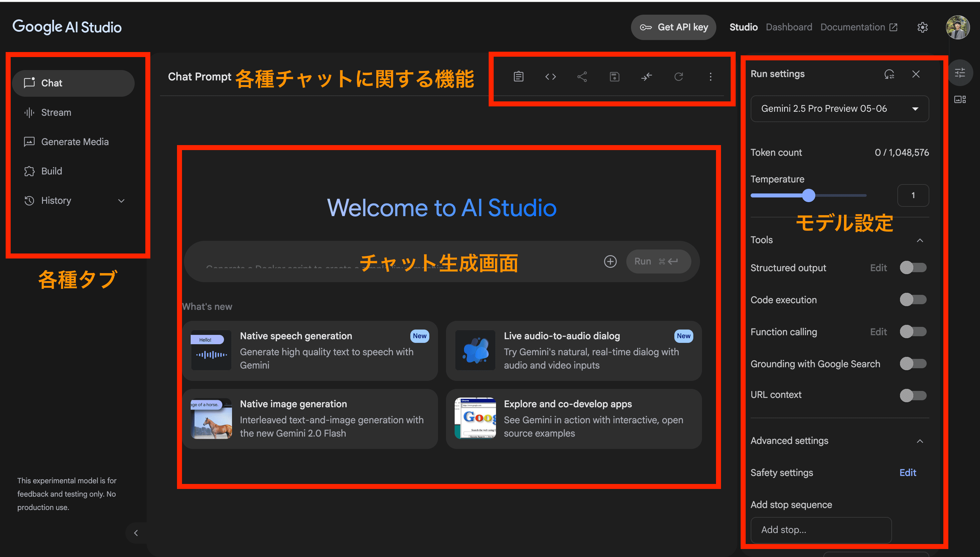Open the Gemini 2.5 Pro model dropdown
The width and height of the screenshot is (980, 557).
[839, 109]
